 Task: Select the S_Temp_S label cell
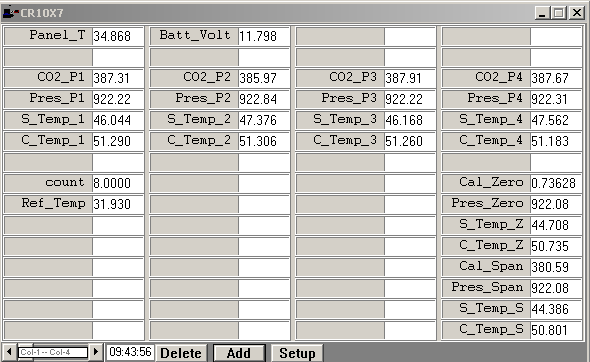point(486,310)
